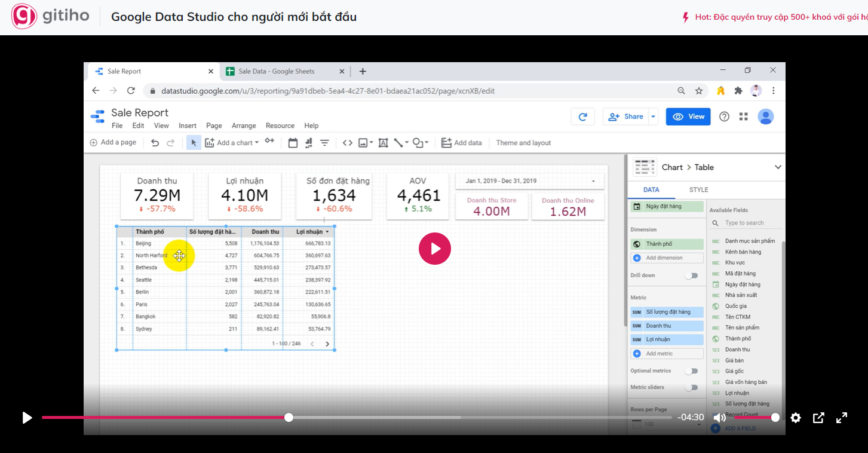Open the browser extensions puzzle icon
The image size is (868, 453).
(739, 91)
